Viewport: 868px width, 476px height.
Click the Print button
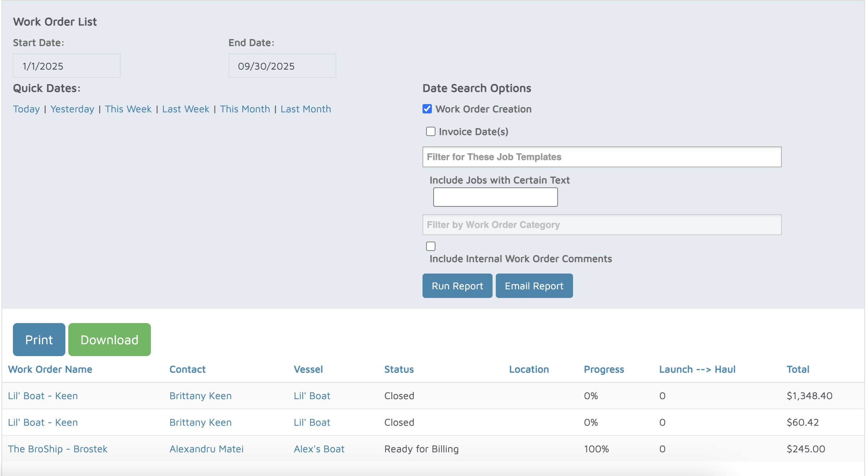point(39,340)
